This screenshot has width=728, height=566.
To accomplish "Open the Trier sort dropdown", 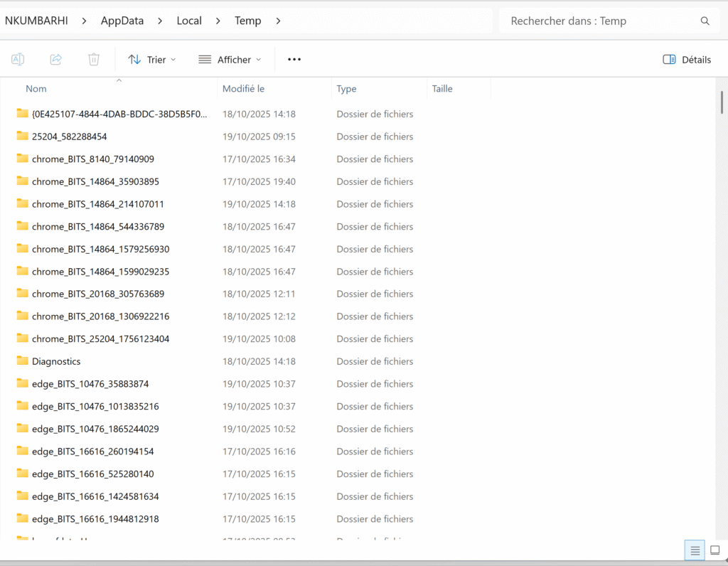I will 151,60.
